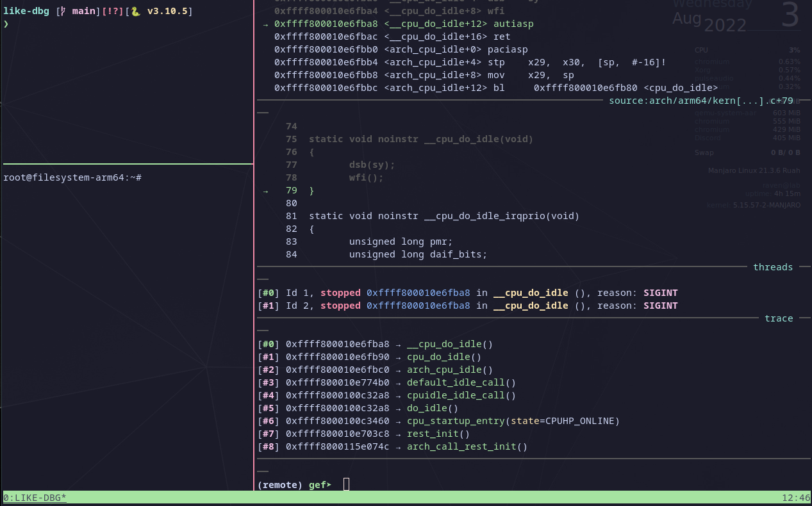Click the CPU 3% widget header
Image resolution: width=812 pixels, height=506 pixels.
[748, 49]
